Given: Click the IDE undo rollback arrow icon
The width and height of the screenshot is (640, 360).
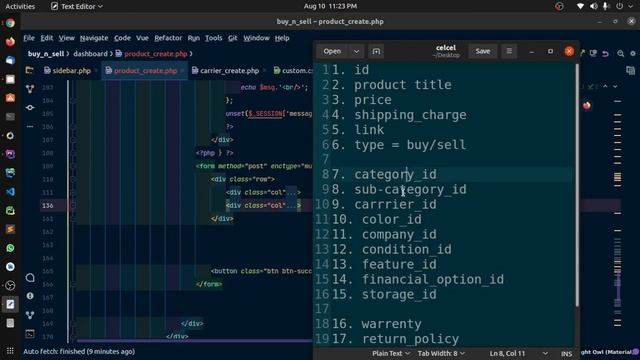Looking at the screenshot, I should tap(606, 53).
